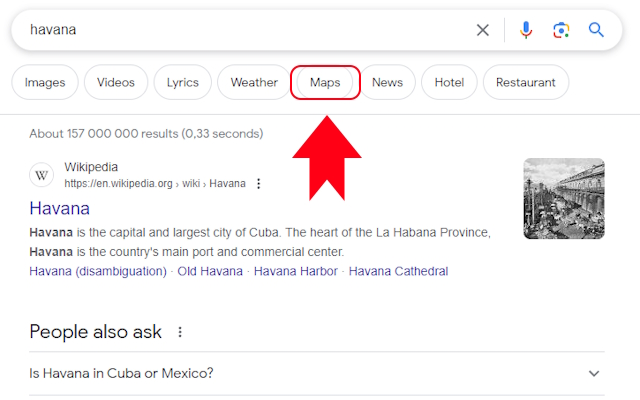Screen dimensions: 640x400
Task: Select the Weather filter chip
Action: [254, 82]
